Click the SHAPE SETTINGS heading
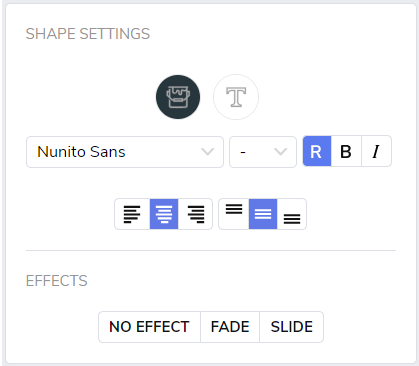Screen dimensions: 419x366 coord(88,34)
